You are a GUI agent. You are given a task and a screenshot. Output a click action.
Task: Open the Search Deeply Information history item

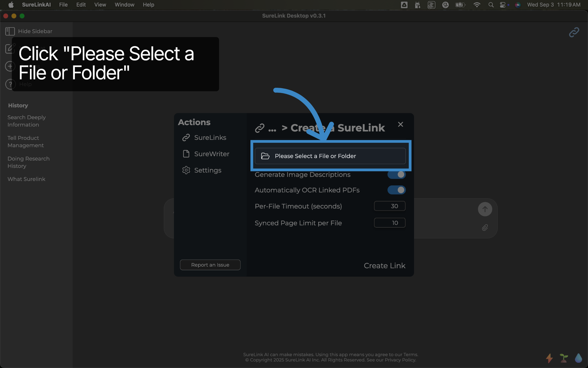pyautogui.click(x=27, y=121)
